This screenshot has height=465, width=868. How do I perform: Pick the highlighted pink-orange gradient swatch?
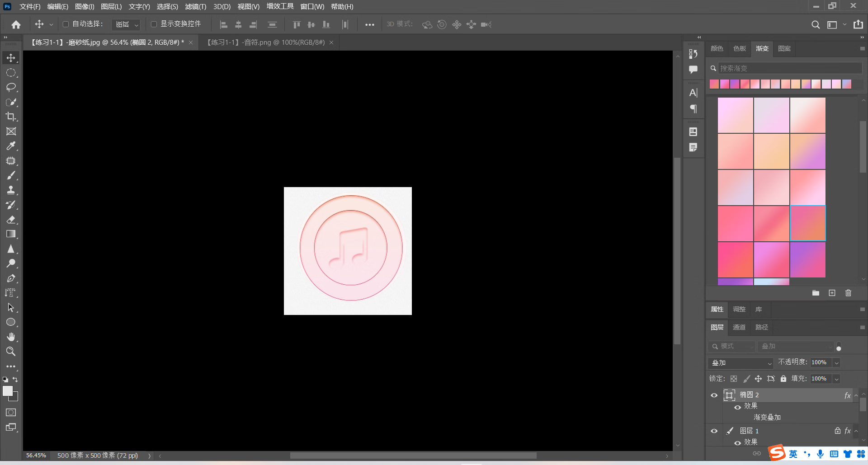(808, 224)
